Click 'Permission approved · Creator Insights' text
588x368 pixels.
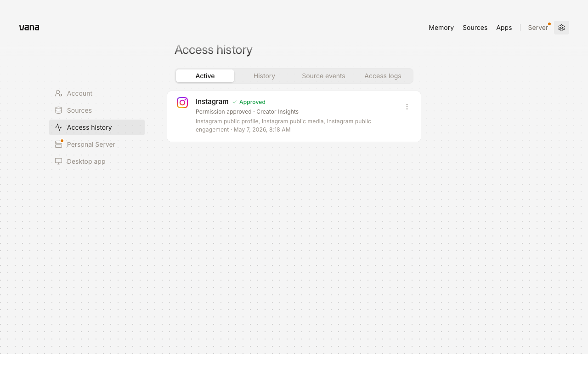point(247,112)
